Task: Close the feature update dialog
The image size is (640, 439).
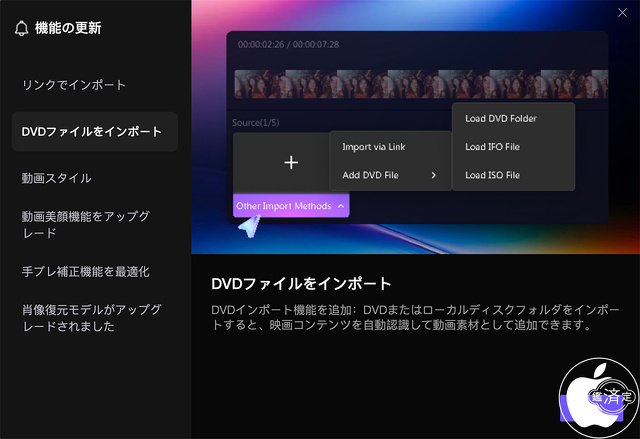Action: [x=622, y=13]
